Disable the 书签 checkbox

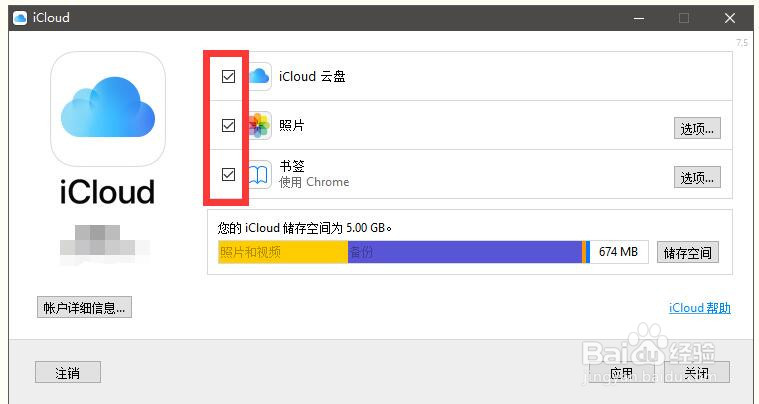(229, 175)
